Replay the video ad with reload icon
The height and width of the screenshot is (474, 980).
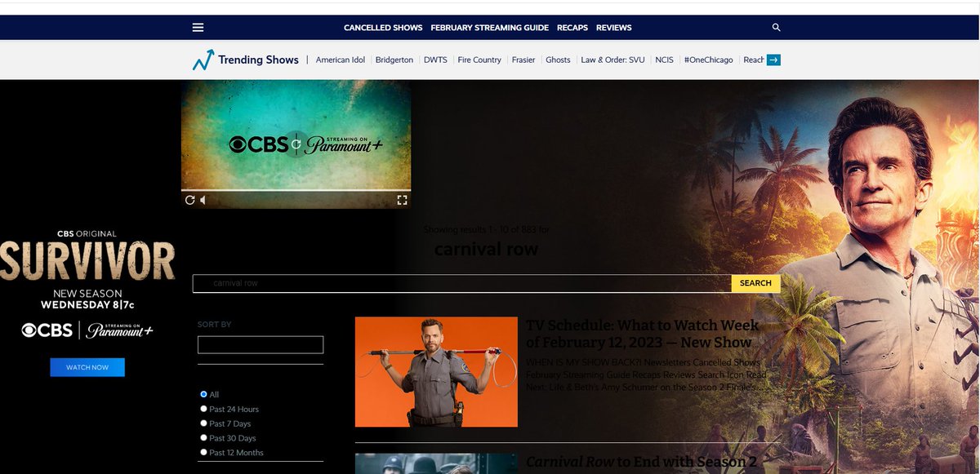click(189, 199)
